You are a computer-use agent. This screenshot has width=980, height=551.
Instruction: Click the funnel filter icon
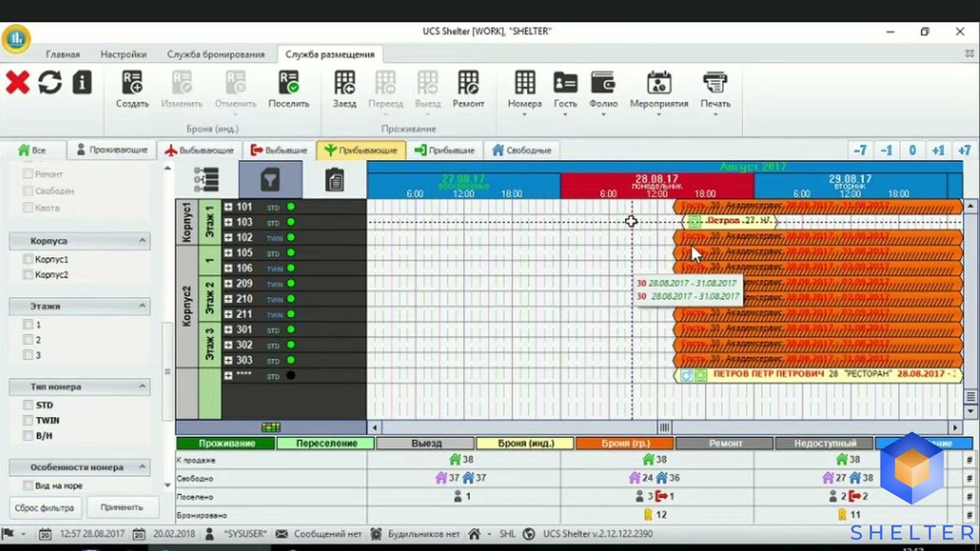[270, 180]
